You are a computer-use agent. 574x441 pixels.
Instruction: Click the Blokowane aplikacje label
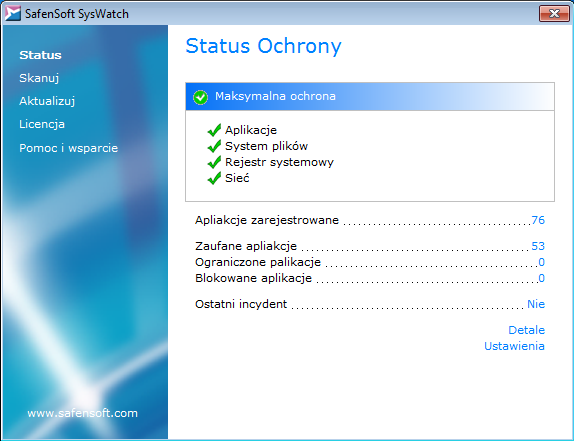[x=253, y=278]
